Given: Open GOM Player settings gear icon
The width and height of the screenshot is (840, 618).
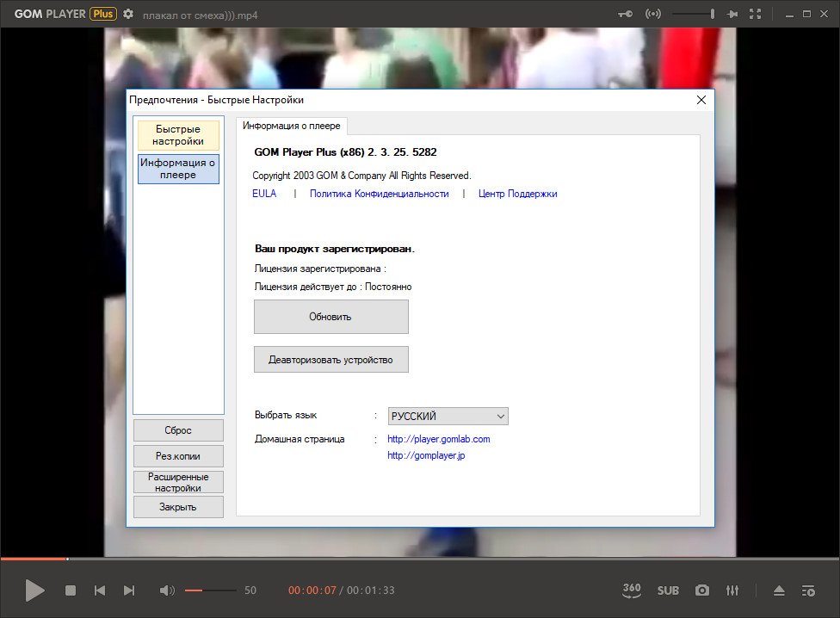Looking at the screenshot, I should click(x=128, y=14).
